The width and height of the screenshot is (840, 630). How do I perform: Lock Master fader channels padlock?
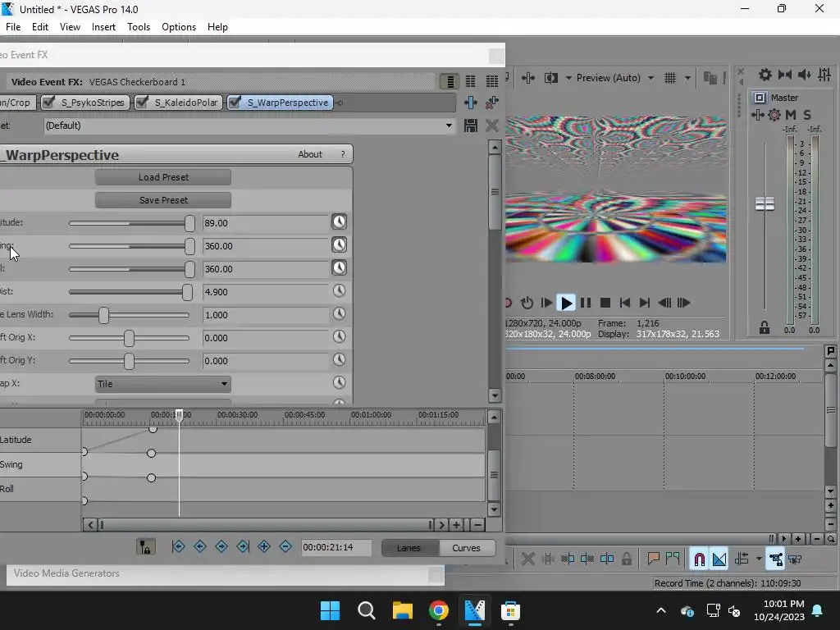[765, 328]
